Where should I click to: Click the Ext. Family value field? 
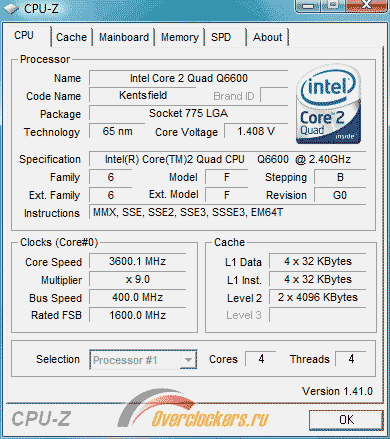tap(111, 195)
